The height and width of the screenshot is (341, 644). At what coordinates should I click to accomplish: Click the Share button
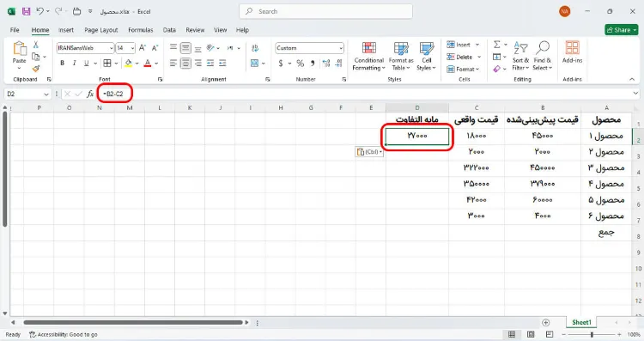tap(621, 30)
